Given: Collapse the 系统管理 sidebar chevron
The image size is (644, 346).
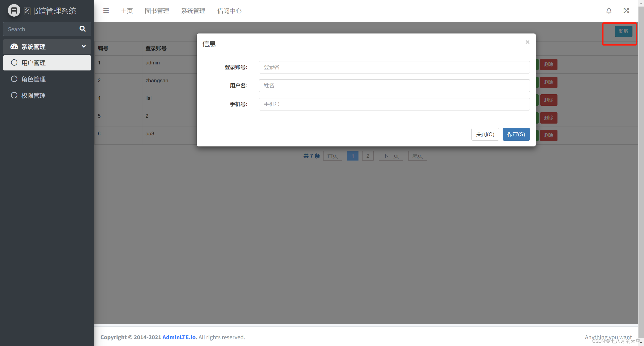Looking at the screenshot, I should click(x=84, y=46).
